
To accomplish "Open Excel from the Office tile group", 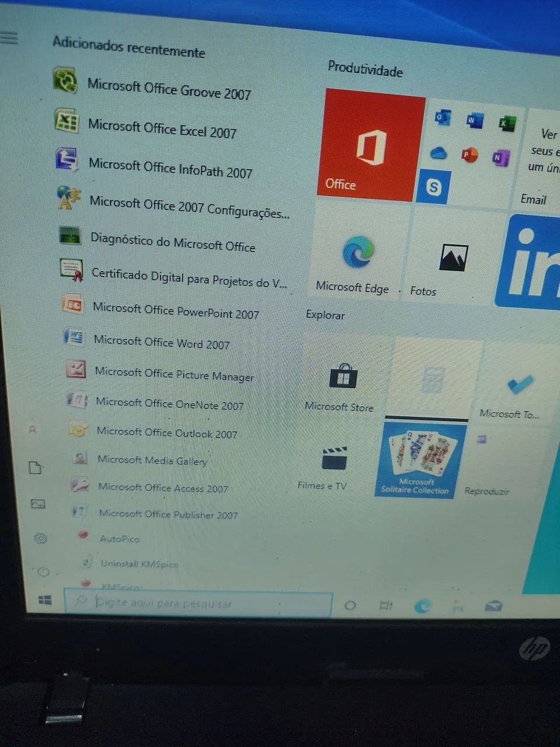I will click(507, 123).
